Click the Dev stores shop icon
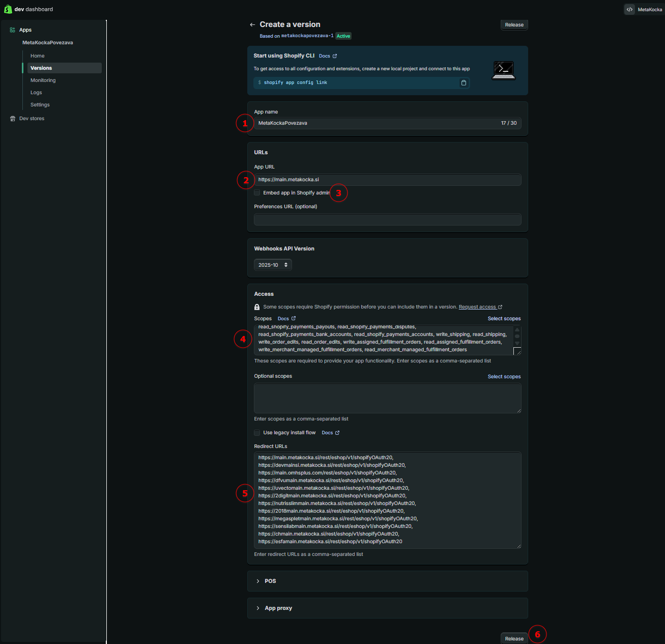Screen dimensions: 665x644 click(13, 119)
